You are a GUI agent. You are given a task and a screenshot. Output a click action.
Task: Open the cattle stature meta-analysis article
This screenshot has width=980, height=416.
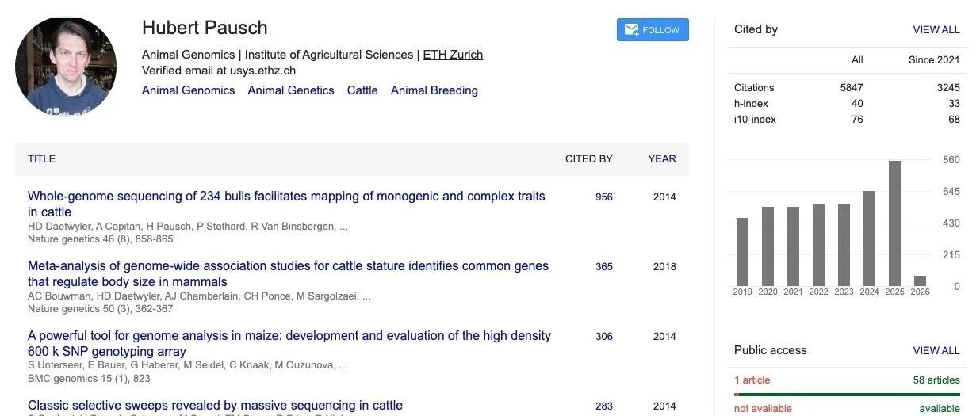click(x=288, y=273)
